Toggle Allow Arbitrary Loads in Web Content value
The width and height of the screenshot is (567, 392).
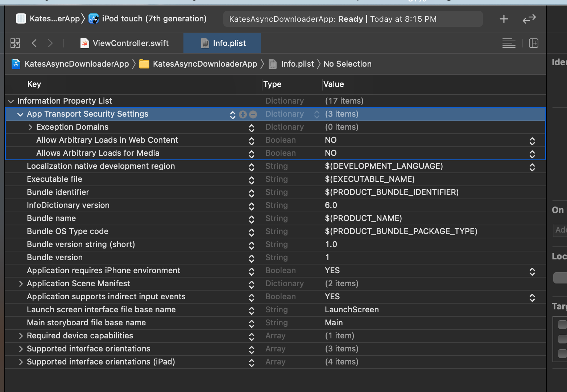click(x=532, y=141)
